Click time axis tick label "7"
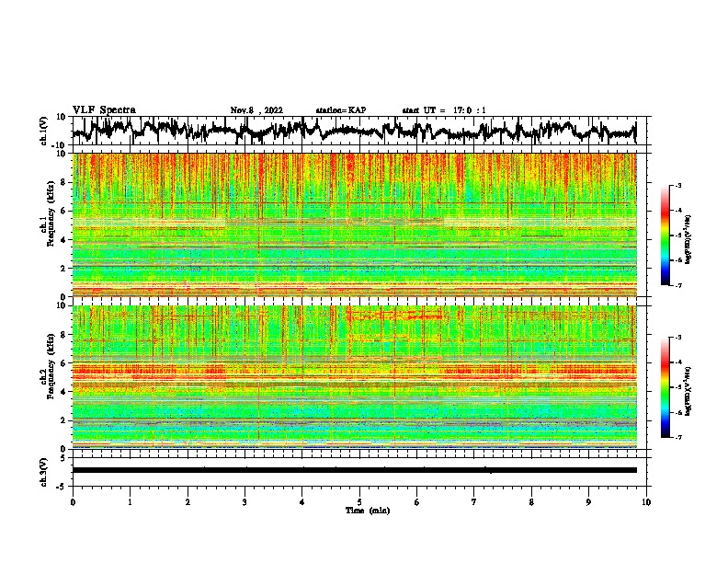The height and width of the screenshot is (563, 728). coord(474,502)
